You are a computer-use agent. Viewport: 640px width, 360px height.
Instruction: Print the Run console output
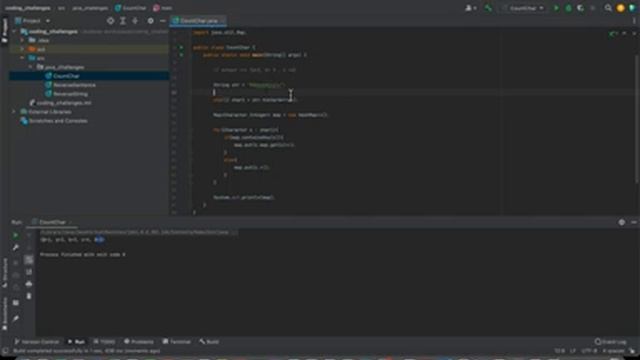[29, 284]
